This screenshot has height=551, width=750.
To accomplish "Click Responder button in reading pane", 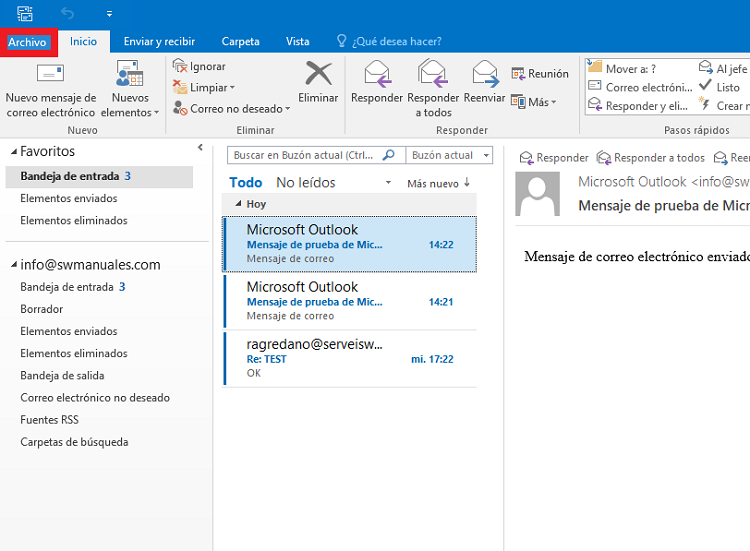I will point(554,158).
